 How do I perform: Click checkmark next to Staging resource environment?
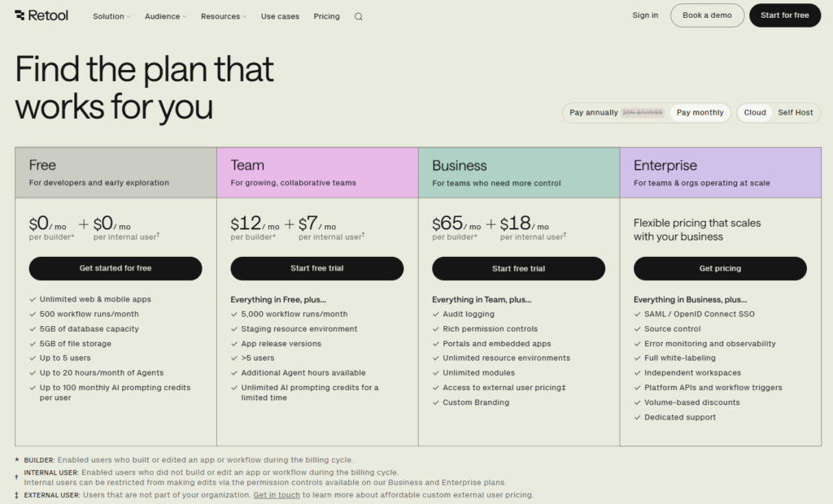233,329
